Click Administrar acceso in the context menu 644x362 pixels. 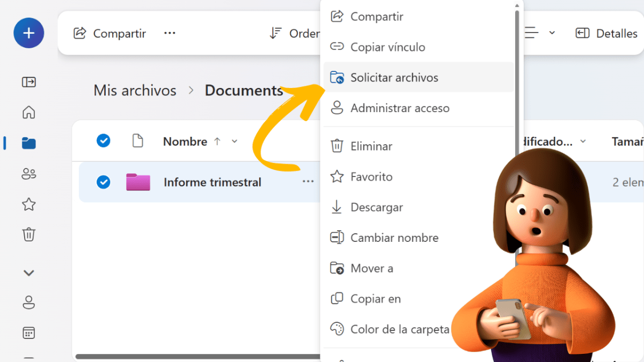coord(400,108)
